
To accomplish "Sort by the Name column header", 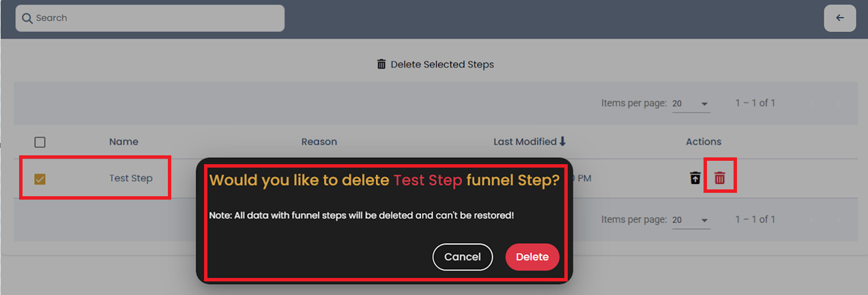I will tap(124, 142).
